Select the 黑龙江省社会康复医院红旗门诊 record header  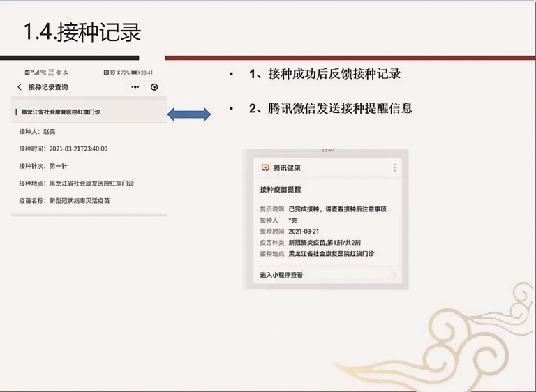[x=60, y=112]
